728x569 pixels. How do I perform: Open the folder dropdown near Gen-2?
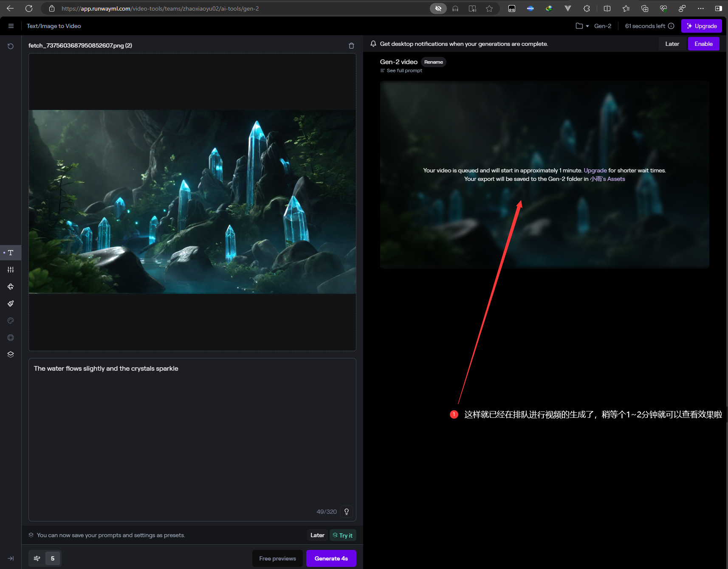(x=582, y=26)
